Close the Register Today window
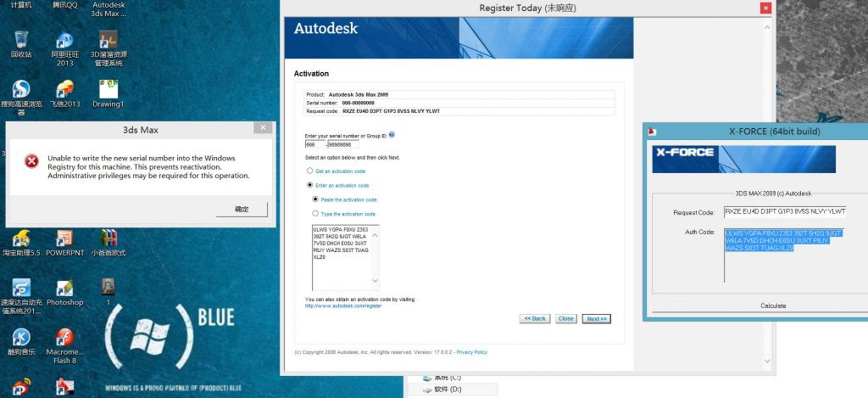Image resolution: width=868 pixels, height=398 pixels. (765, 8)
